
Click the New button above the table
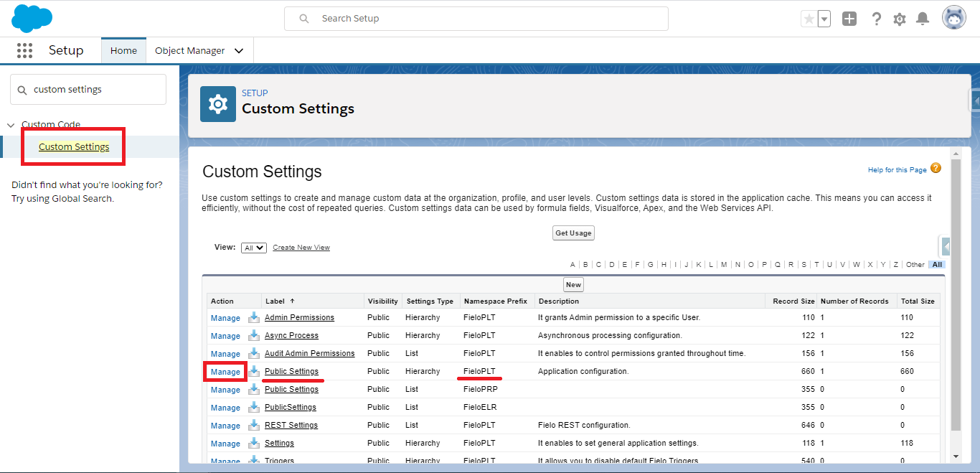pos(573,284)
